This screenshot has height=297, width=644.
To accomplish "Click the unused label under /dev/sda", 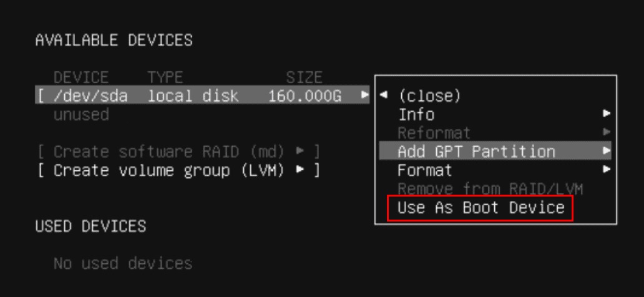I will click(x=81, y=115).
